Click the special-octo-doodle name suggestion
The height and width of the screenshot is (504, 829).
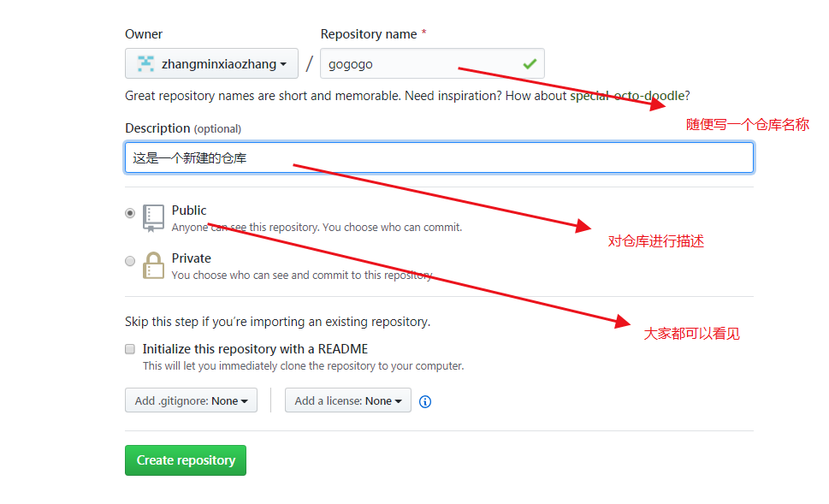(x=627, y=96)
